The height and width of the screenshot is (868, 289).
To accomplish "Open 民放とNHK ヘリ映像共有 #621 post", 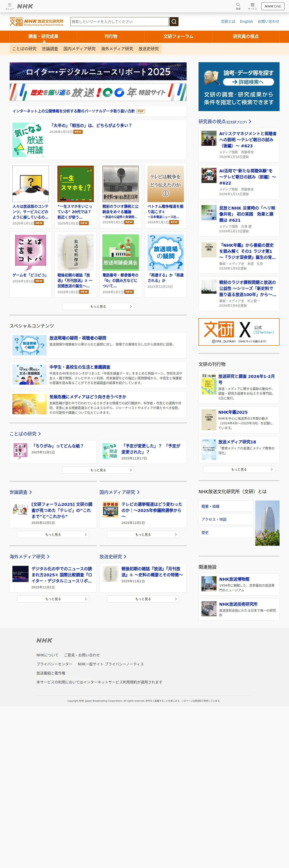I will coord(248,214).
